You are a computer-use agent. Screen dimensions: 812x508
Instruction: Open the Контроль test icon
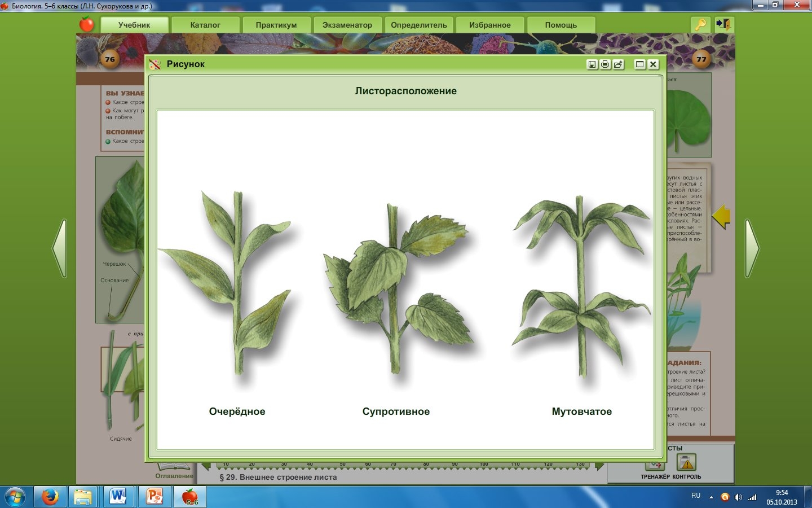coord(686,464)
